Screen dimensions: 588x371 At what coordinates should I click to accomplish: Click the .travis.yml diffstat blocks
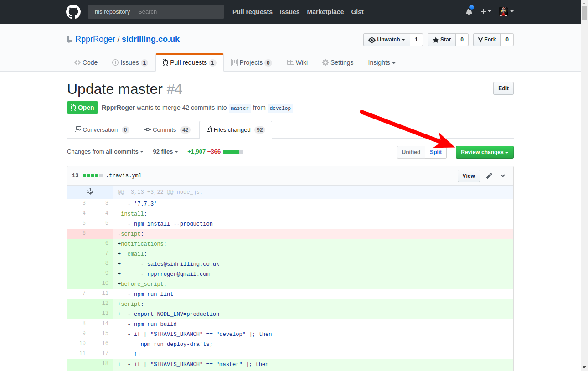click(x=93, y=175)
